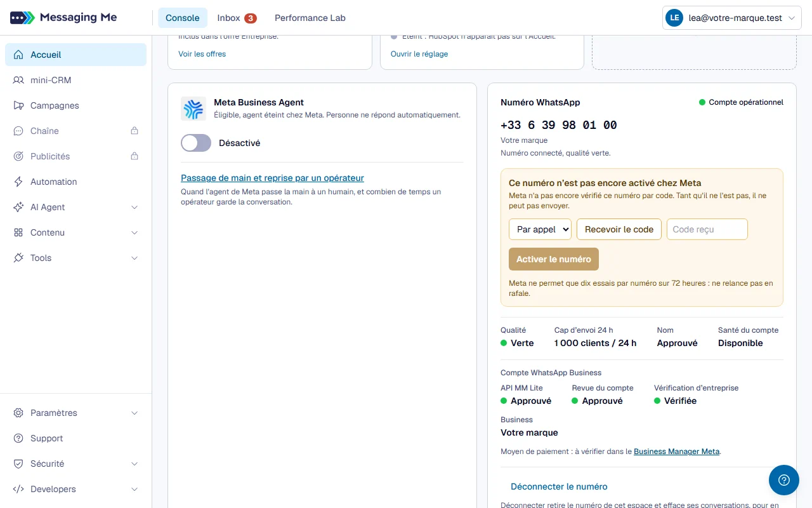Follow the Business Manager Meta link
The width and height of the screenshot is (812, 508).
coord(677,451)
